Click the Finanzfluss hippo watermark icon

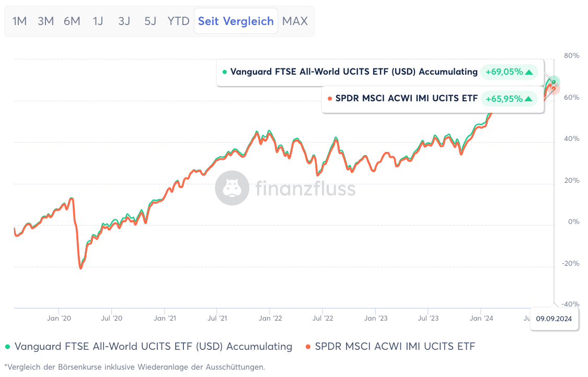[x=232, y=188]
